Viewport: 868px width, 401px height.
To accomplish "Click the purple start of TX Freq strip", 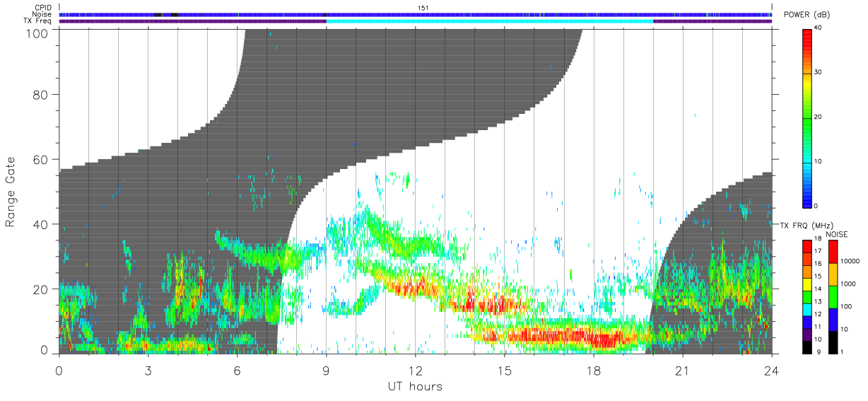I will [x=192, y=21].
